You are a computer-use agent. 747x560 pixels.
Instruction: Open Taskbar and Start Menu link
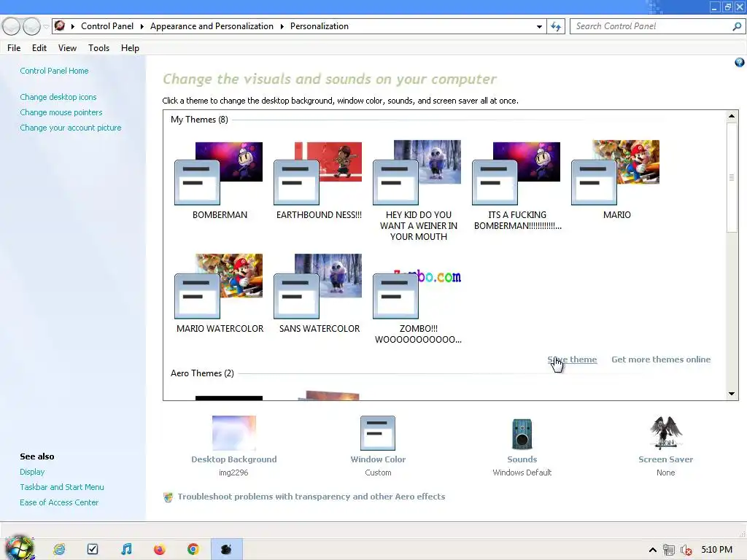coord(62,486)
